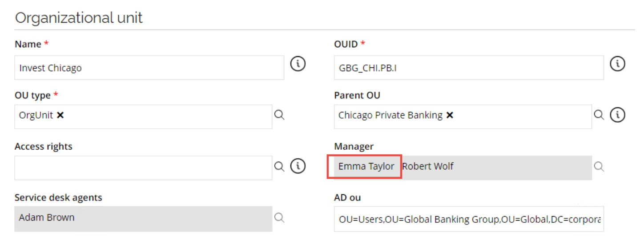Open the Access rights search magnifier
644x250 pixels.
279,166
